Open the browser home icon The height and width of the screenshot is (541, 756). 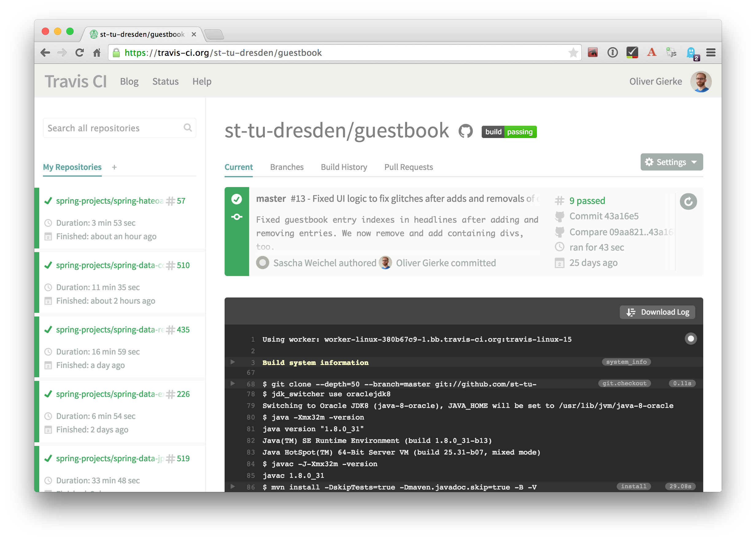tap(97, 53)
